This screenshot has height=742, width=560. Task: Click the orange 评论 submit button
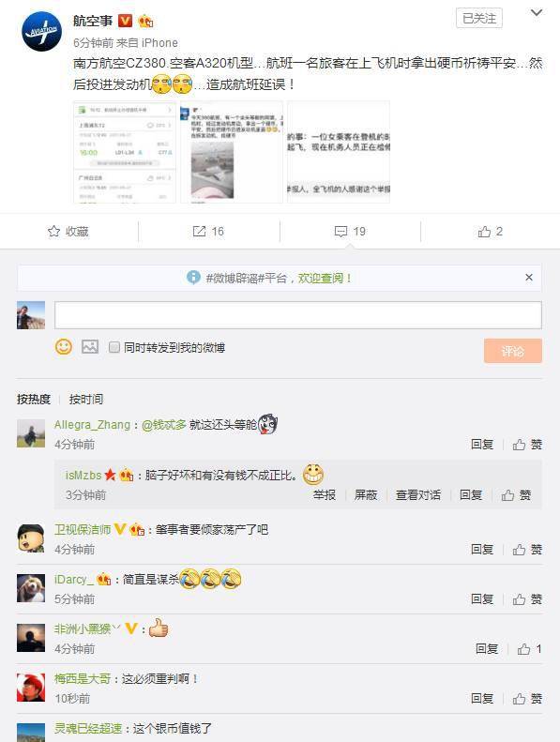coord(513,351)
